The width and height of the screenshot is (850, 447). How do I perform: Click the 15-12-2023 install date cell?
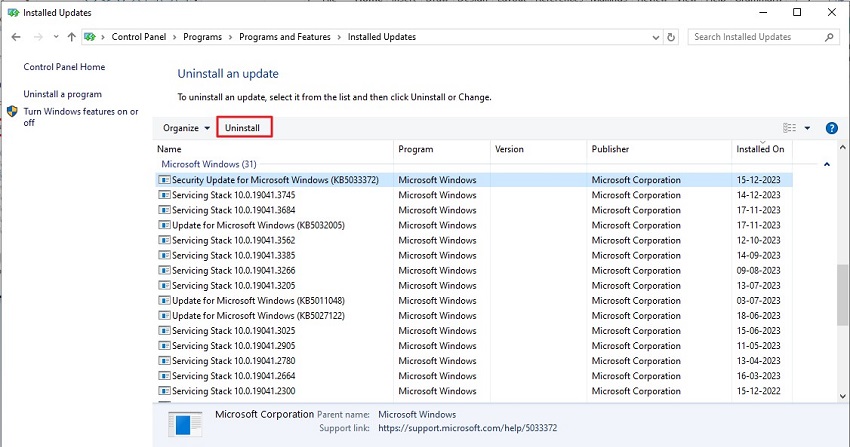(758, 180)
